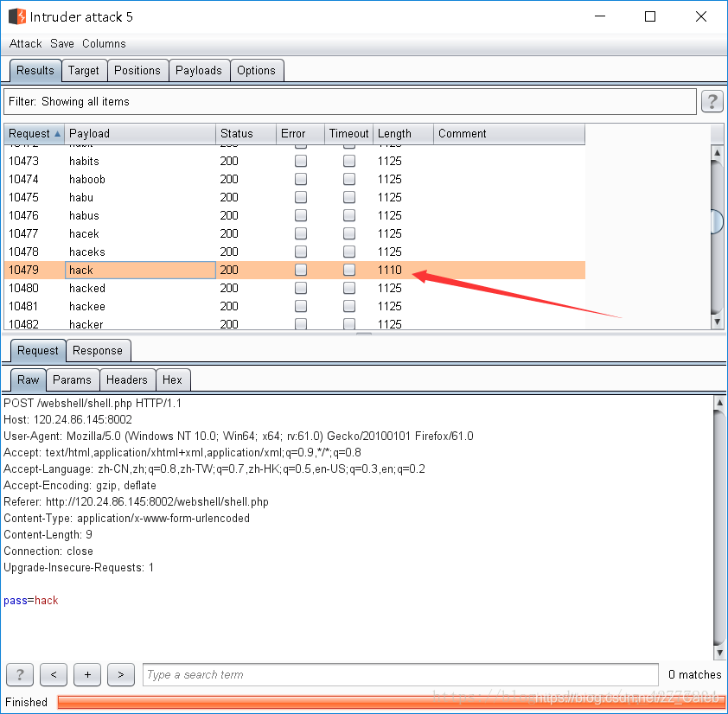
Task: Select the Raw view tab
Action: (28, 379)
